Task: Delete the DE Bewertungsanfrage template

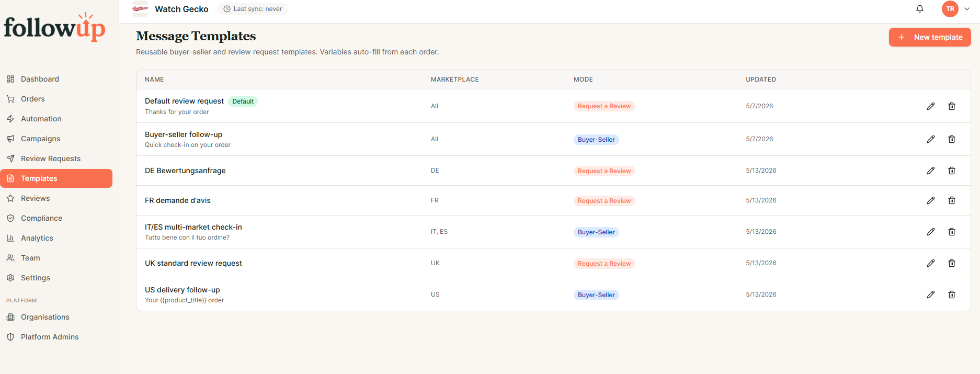Action: 952,171
